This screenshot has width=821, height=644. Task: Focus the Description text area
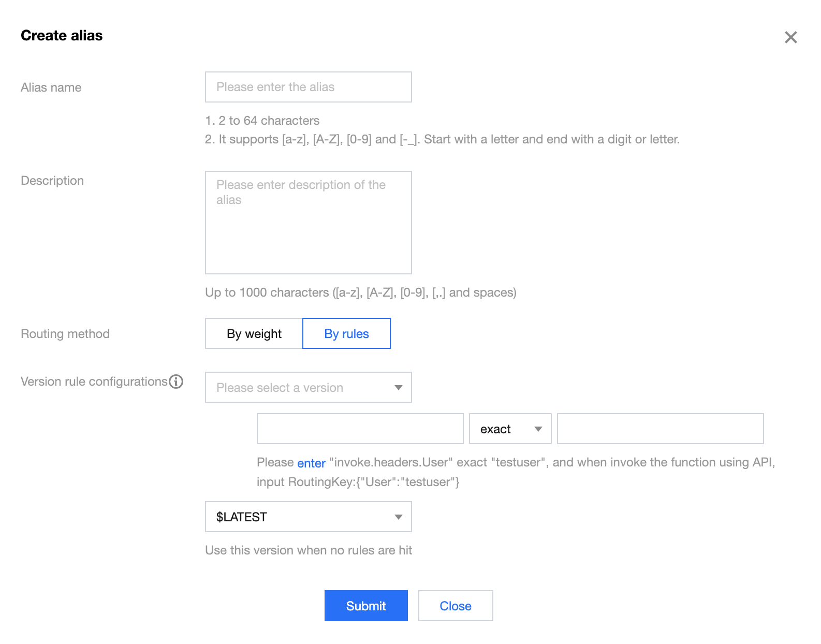coord(308,223)
